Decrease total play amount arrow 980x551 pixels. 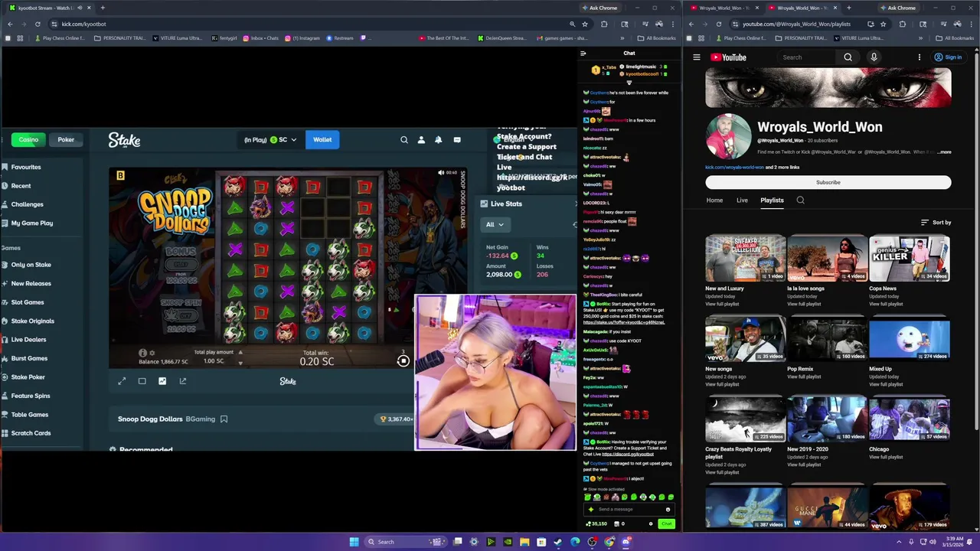240,362
